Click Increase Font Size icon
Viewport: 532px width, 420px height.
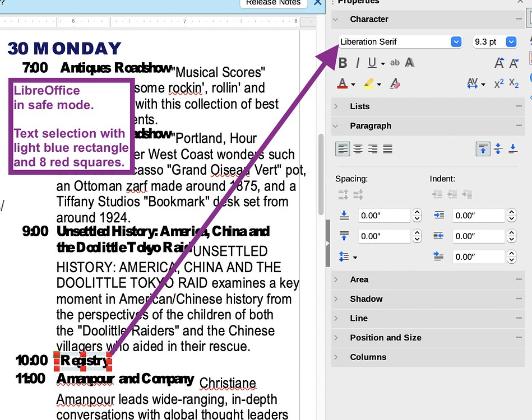[499, 63]
